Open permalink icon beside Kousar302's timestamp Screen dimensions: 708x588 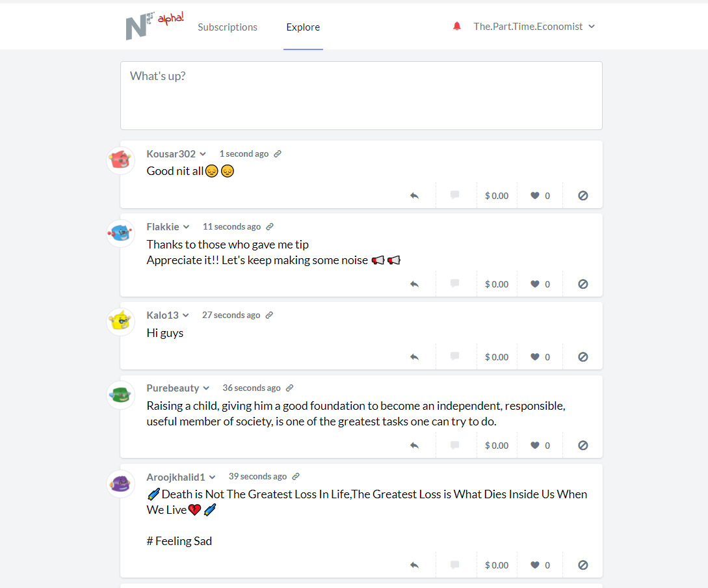278,154
